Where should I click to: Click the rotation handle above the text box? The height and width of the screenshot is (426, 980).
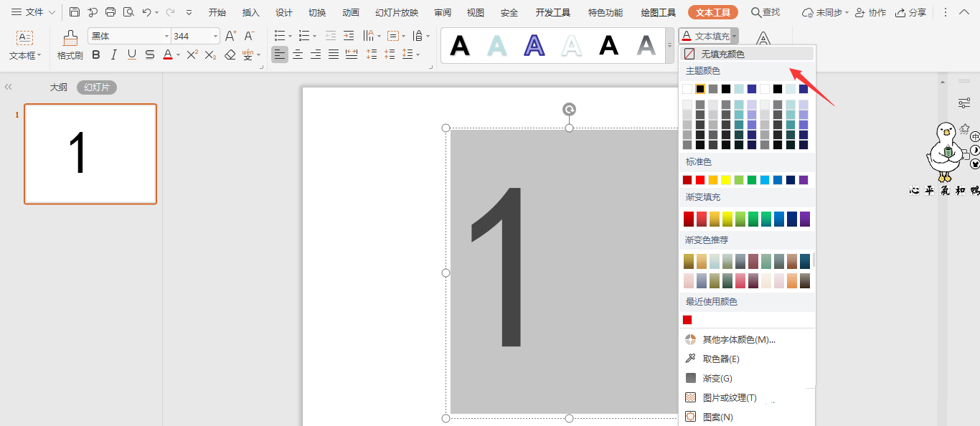tap(569, 109)
